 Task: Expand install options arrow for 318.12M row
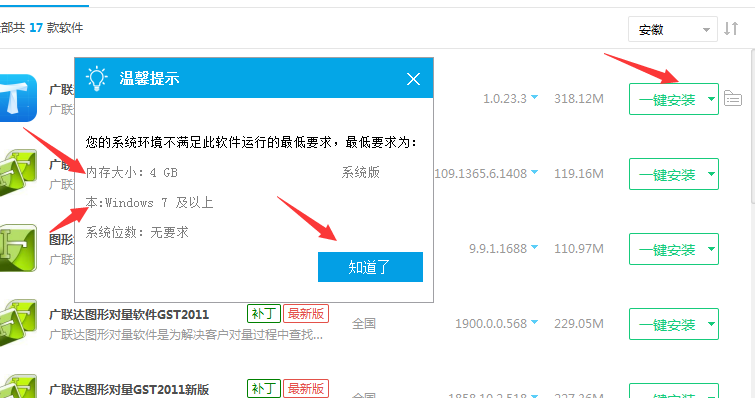(x=711, y=99)
